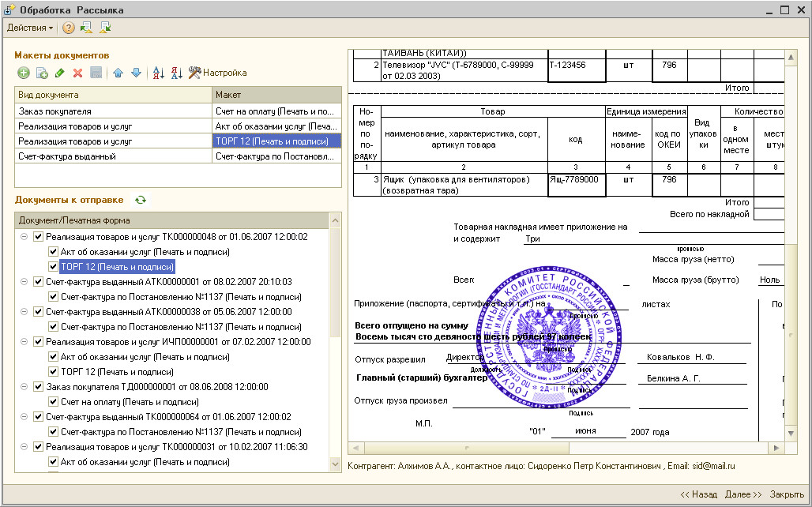
Task: Open the Действия dropdown menu
Action: [29, 28]
